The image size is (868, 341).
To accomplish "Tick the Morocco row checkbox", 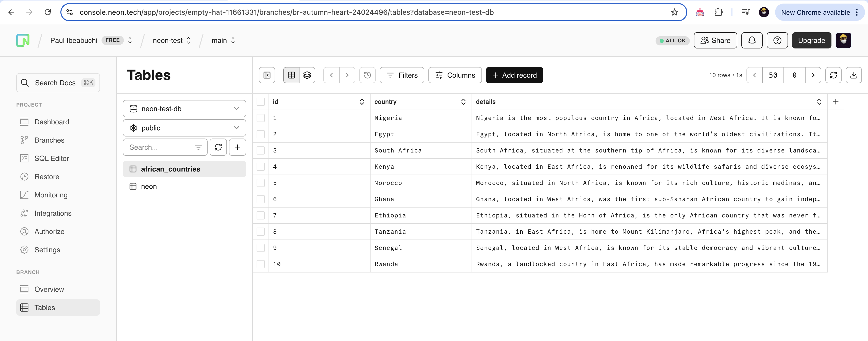I will pyautogui.click(x=261, y=183).
